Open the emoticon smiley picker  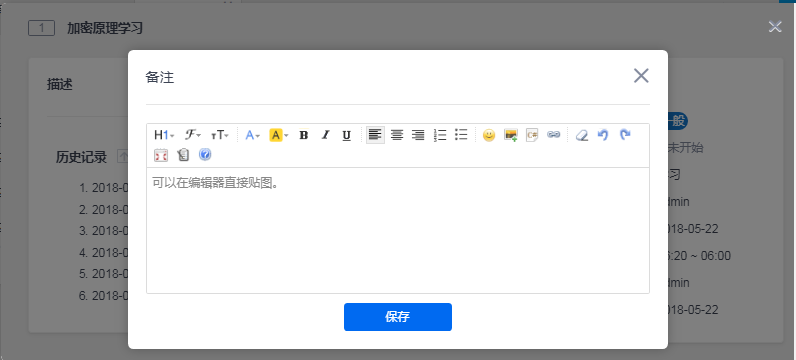489,135
